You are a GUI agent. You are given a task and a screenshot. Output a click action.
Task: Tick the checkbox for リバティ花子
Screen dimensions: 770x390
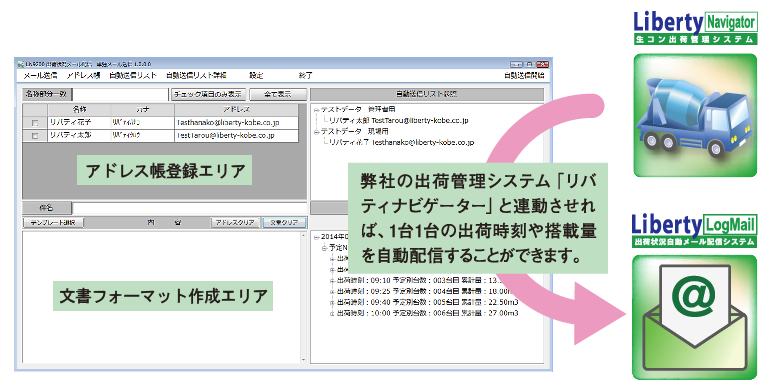click(x=35, y=123)
